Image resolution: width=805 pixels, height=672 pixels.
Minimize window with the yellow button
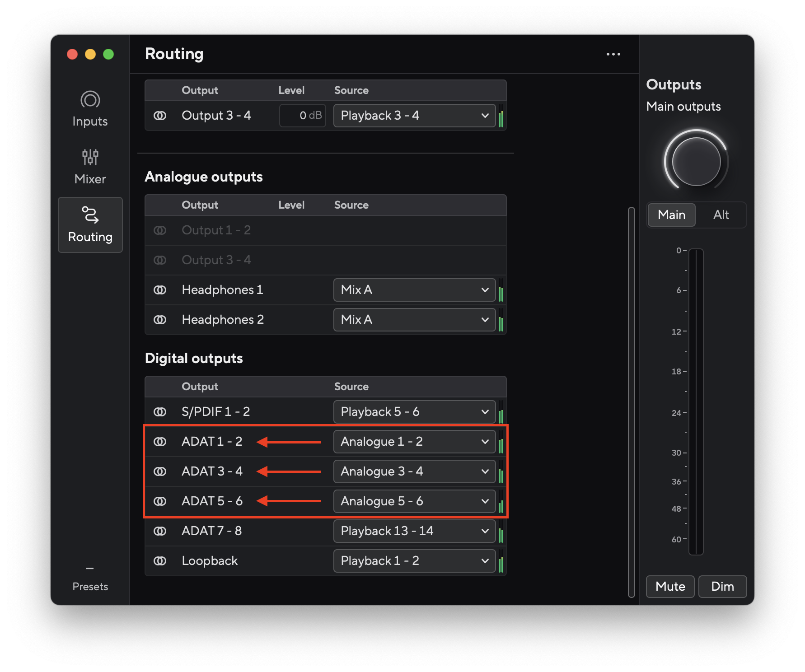(90, 54)
